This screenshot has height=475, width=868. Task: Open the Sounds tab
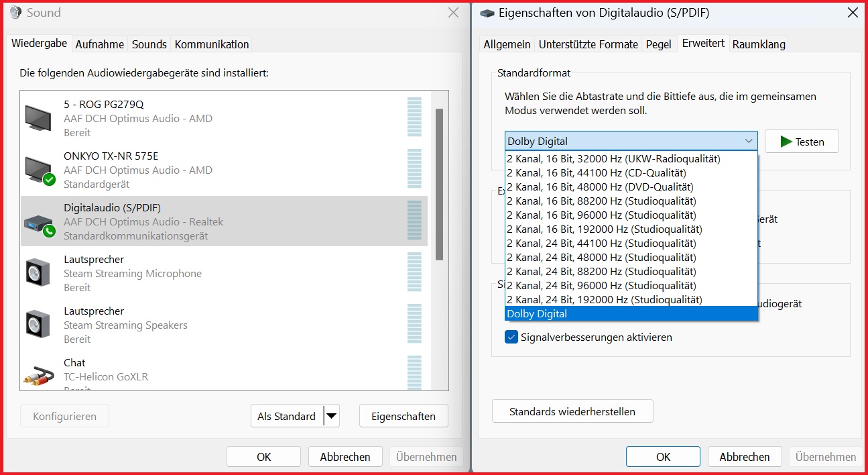[x=149, y=44]
